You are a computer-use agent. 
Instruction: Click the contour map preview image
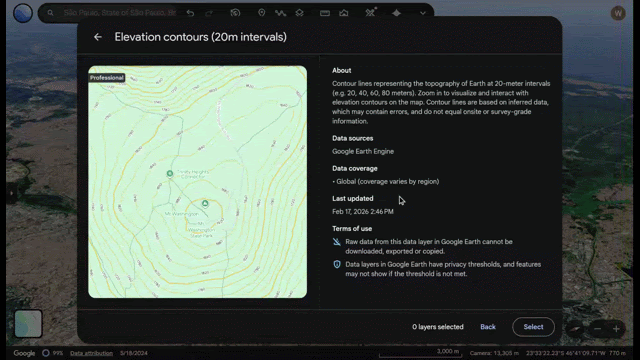(x=198, y=182)
